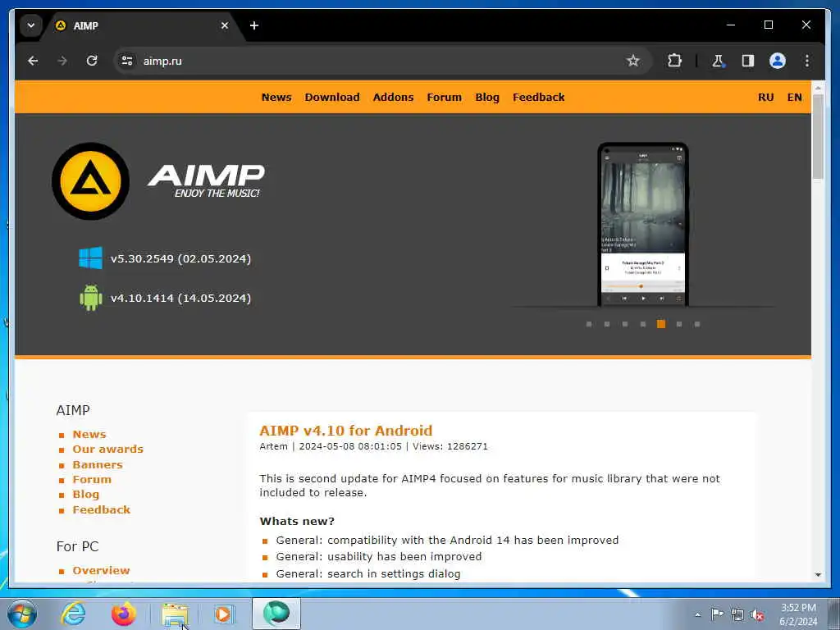Open the browser three-dot menu
Viewport: 840px width, 630px height.
click(807, 61)
